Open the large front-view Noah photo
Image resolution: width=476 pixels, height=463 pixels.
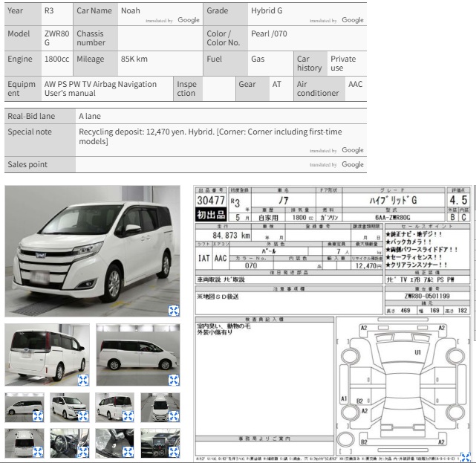[92, 251]
